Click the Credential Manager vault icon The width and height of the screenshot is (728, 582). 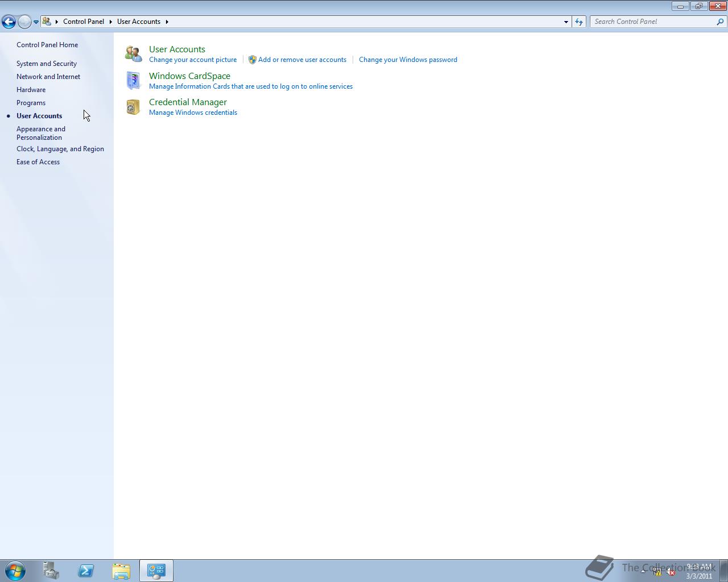tap(133, 107)
